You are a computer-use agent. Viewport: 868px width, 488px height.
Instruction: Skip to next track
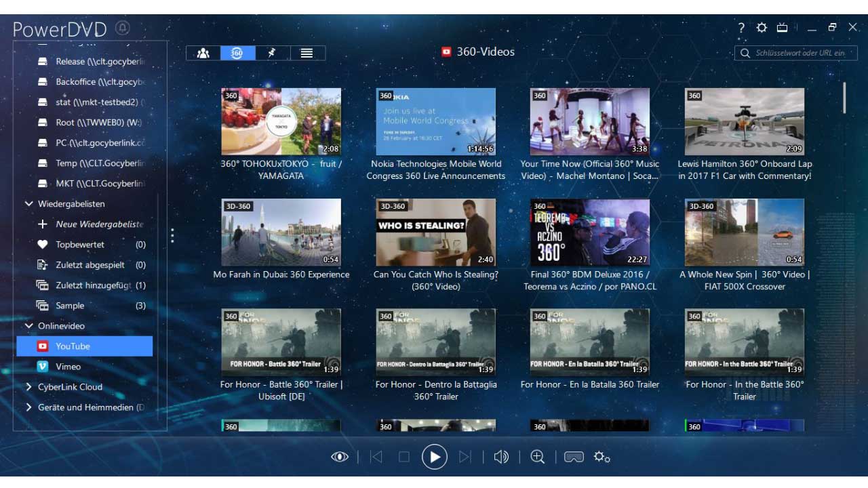point(465,457)
